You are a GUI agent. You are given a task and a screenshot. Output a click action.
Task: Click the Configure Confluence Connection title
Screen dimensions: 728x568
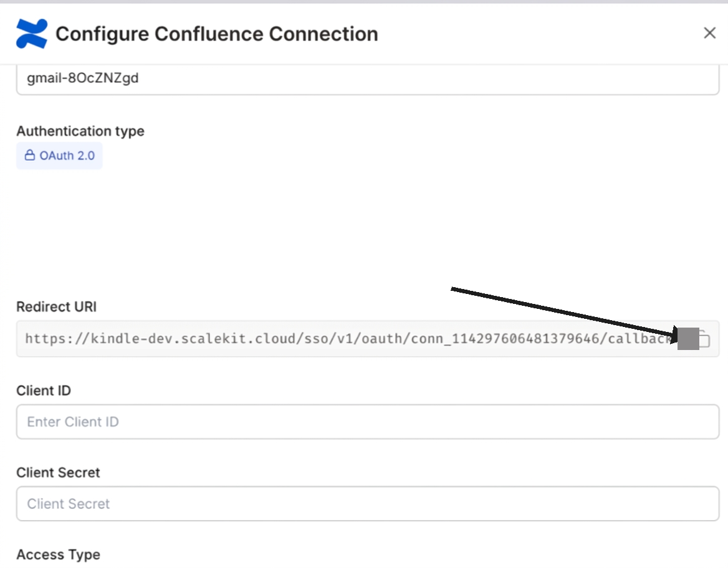click(217, 34)
